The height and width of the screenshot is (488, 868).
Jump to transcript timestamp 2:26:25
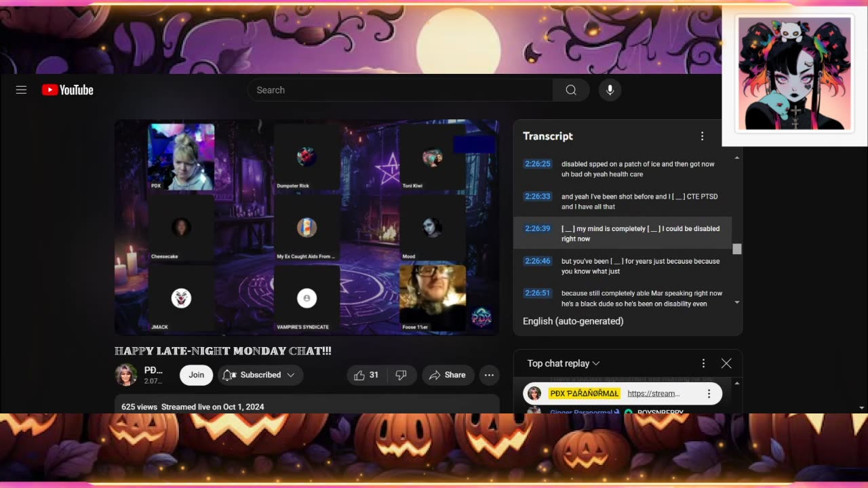[x=538, y=164]
